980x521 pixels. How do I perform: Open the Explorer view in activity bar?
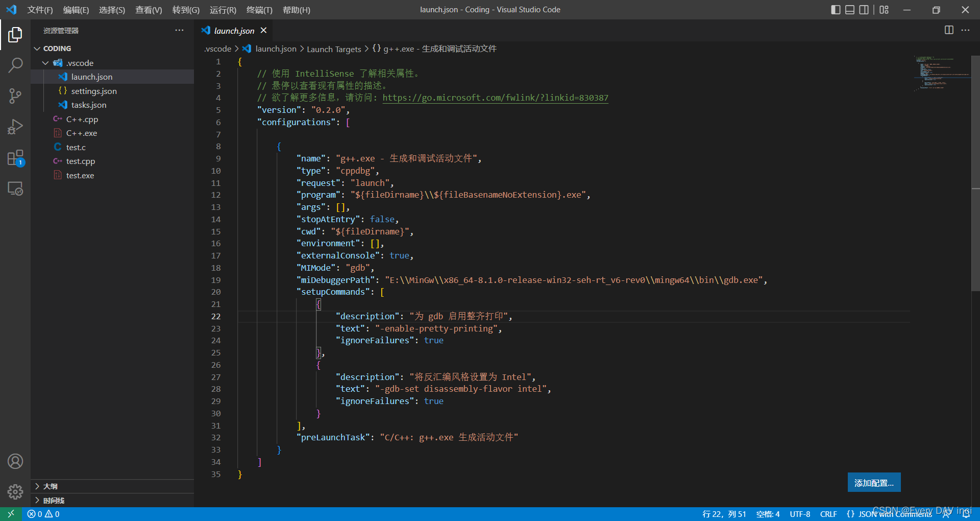click(15, 35)
